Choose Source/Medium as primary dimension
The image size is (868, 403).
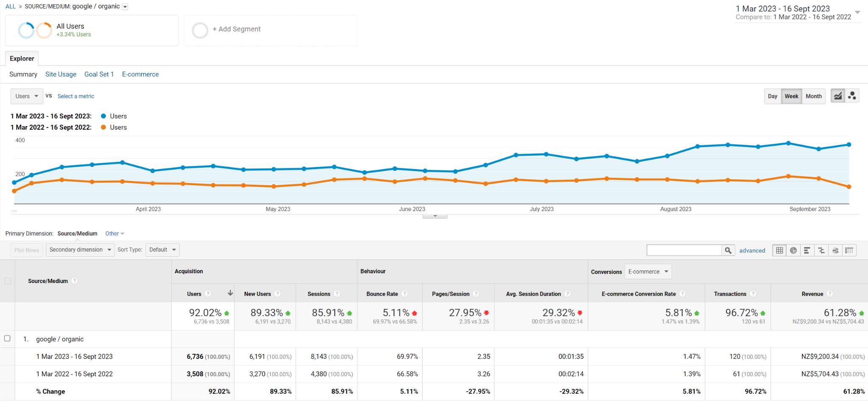(x=78, y=233)
